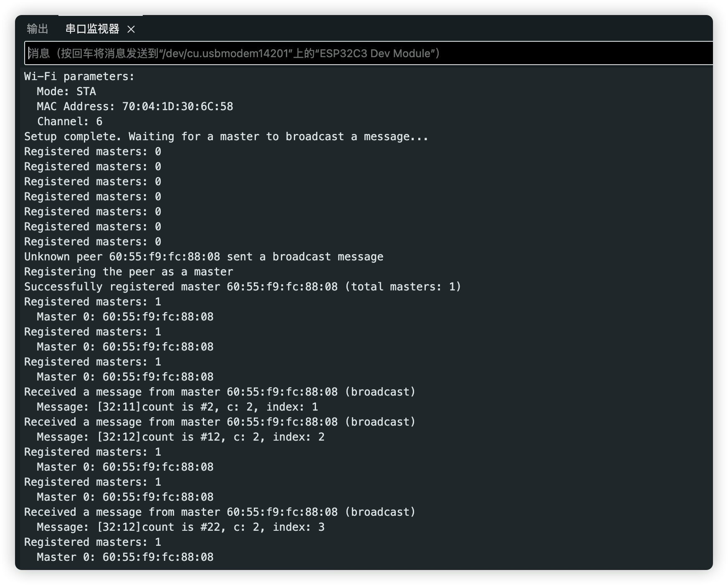
Task: Click the first 'Registered masters: 1' line
Action: tap(93, 302)
